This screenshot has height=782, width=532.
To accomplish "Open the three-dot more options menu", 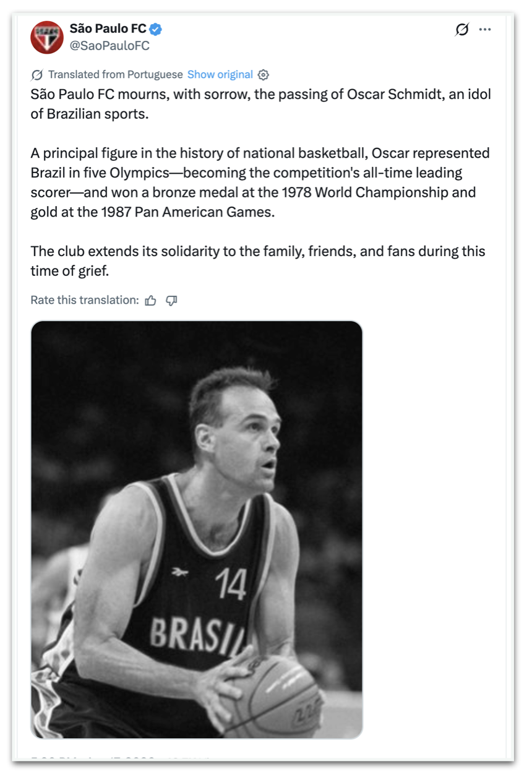I will pyautogui.click(x=485, y=29).
